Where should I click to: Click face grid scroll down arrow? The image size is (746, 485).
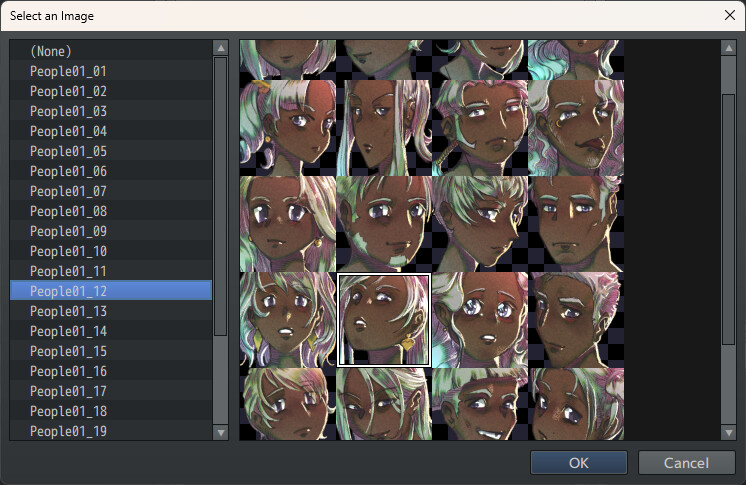[x=728, y=432]
